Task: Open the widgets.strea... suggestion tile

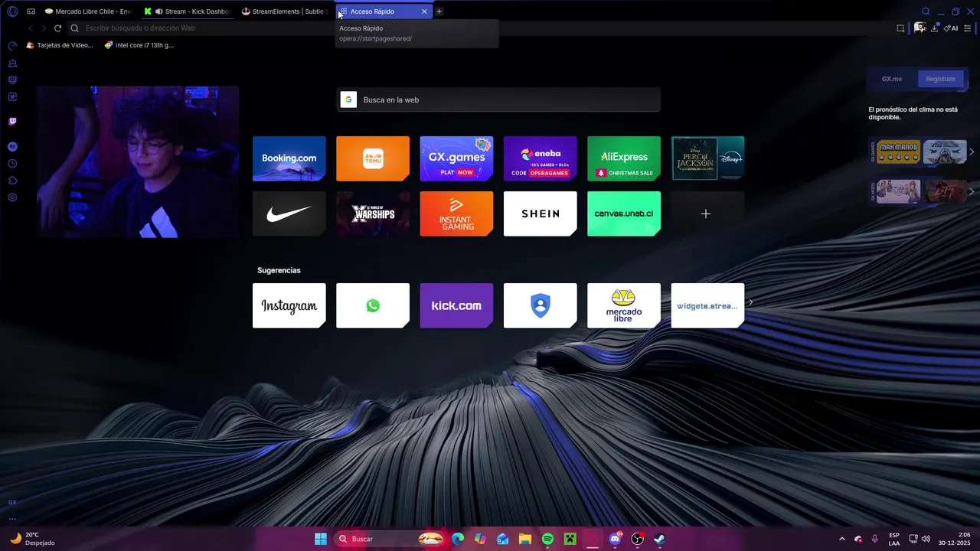Action: 707,305
